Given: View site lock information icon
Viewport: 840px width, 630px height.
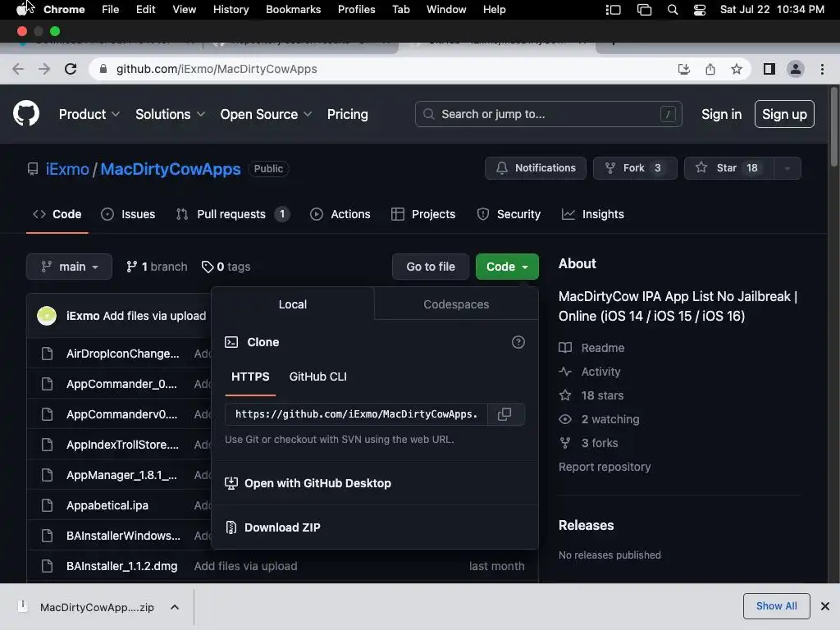Looking at the screenshot, I should point(103,69).
